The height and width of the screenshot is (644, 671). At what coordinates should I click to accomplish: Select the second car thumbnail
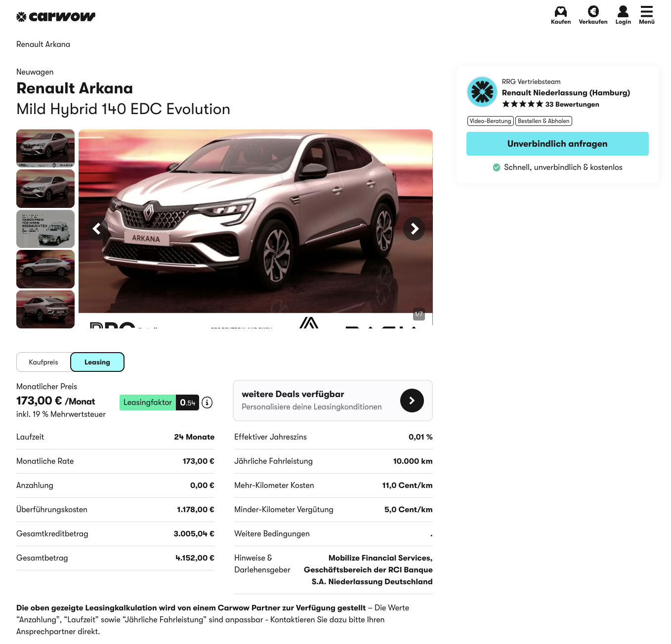pyautogui.click(x=45, y=189)
